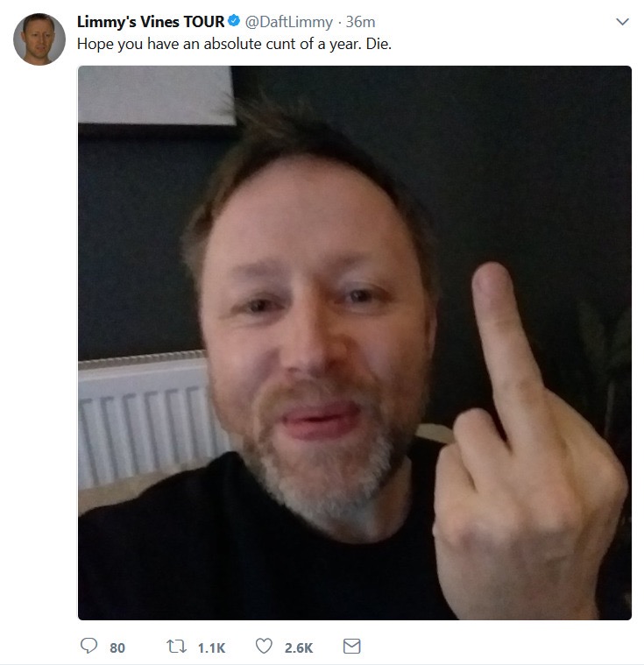Click the blue verified badge
This screenshot has width=644, height=665.
234,20
